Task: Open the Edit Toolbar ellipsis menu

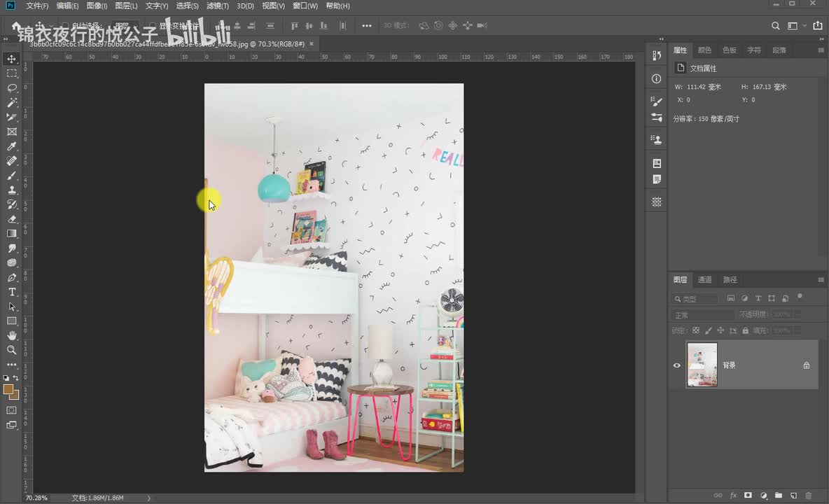Action: click(12, 365)
